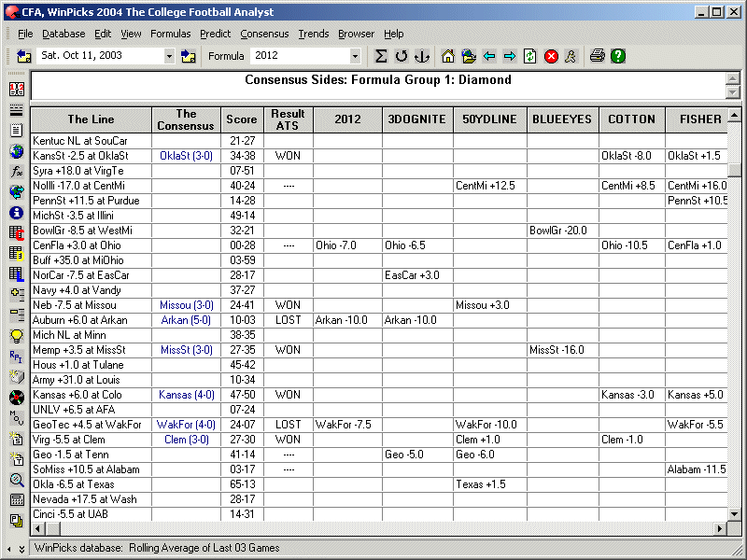Viewport: 747px width, 560px height.
Task: Click the horizontal scrollbar right arrow
Action: coord(720,528)
